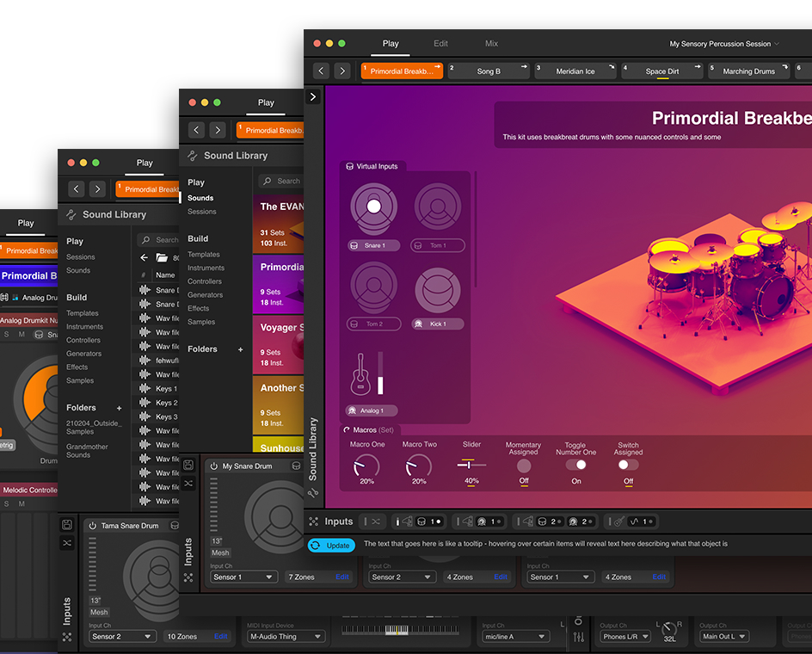Click the Momentary Assigned button
This screenshot has height=654, width=812.
(524, 466)
